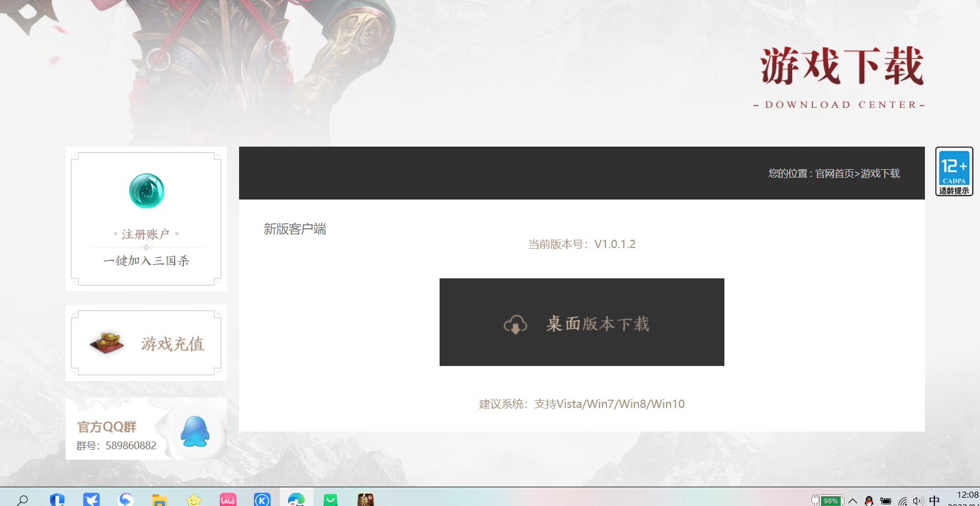Image resolution: width=980 pixels, height=506 pixels.
Task: Click the 新版客户端 heading
Action: click(295, 229)
